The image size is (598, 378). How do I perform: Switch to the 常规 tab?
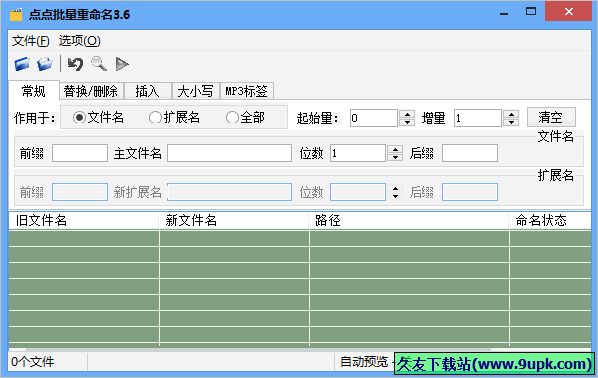34,91
